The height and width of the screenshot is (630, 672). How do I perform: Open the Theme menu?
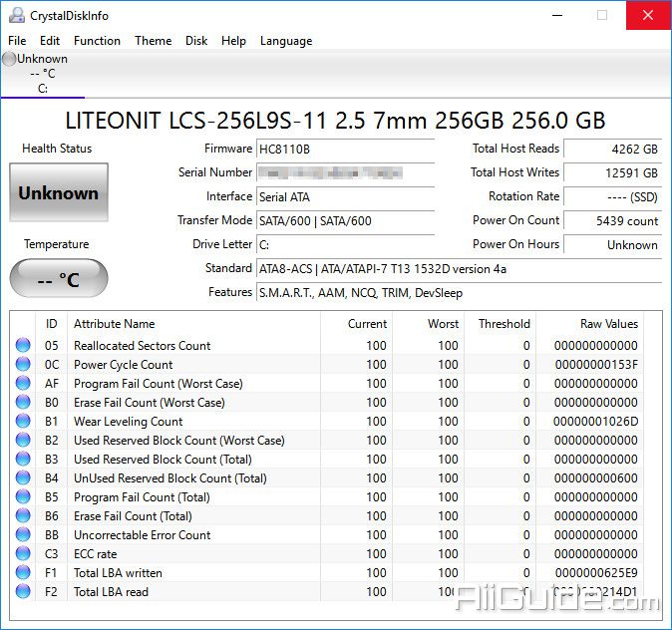(153, 41)
